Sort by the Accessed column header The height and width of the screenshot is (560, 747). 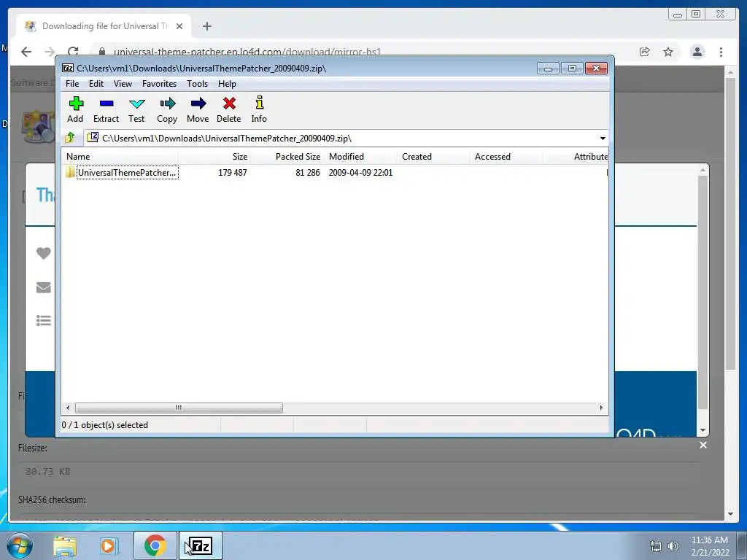[x=506, y=157]
